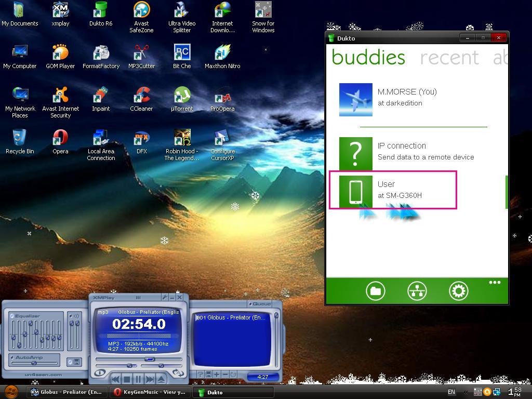532x399 pixels.
Task: Click playlist help question-mark button in XMPlay
Action: click(x=201, y=375)
